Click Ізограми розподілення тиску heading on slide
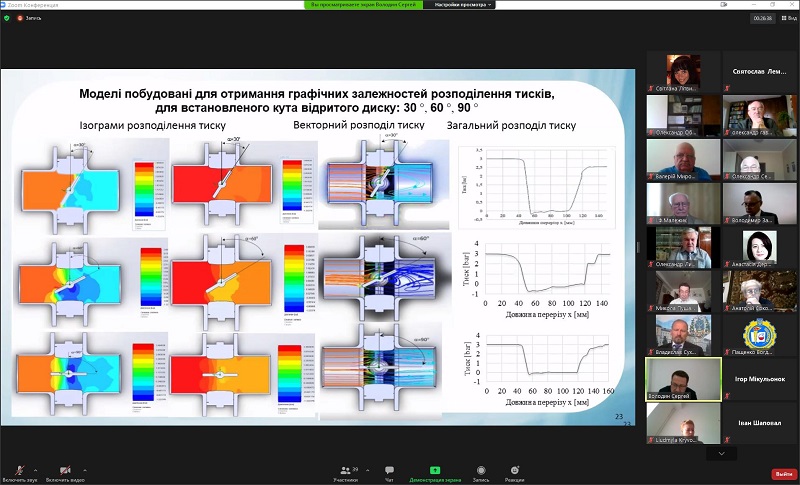This screenshot has width=800, height=485. 153,125
